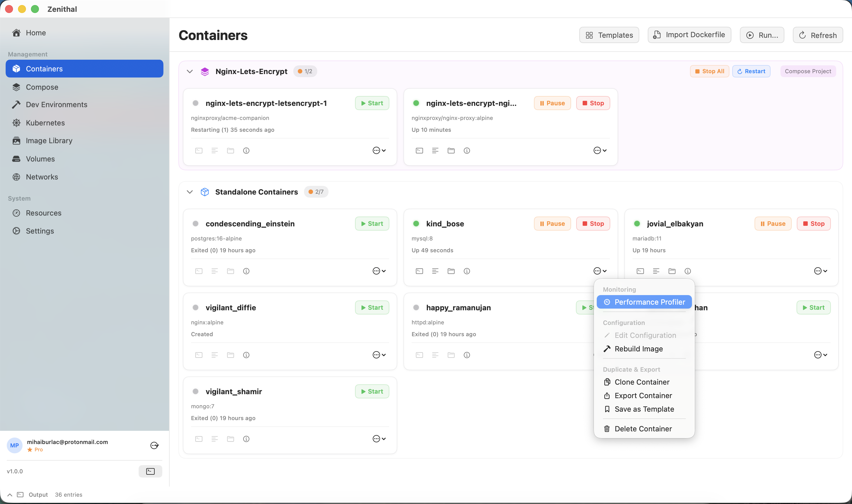Image resolution: width=852 pixels, height=504 pixels.
Task: Open the quick terminal next to v1.0.0
Action: pyautogui.click(x=150, y=471)
